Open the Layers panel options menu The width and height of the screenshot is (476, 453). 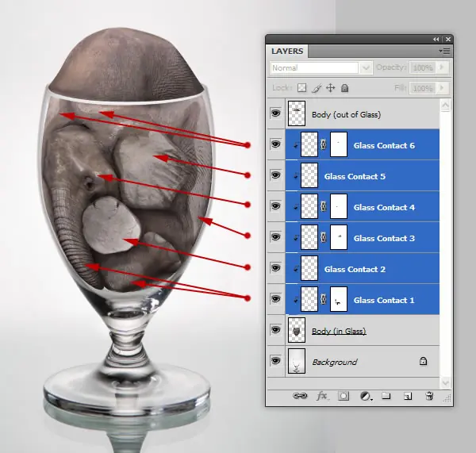pos(445,51)
